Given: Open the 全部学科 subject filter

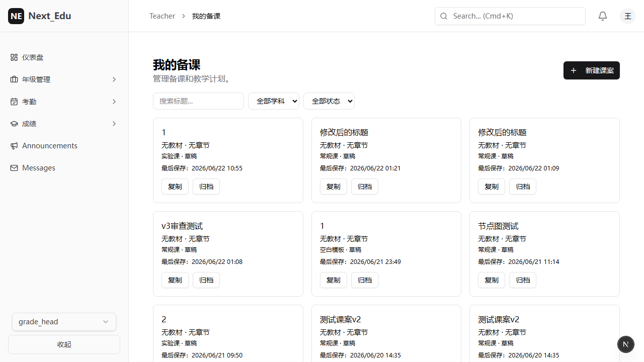Looking at the screenshot, I should 274,101.
